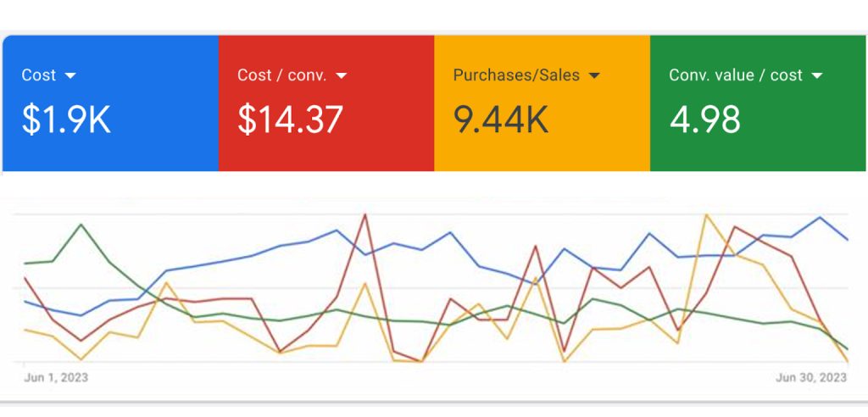
Task: Click the green line's final point at right
Action: click(847, 348)
